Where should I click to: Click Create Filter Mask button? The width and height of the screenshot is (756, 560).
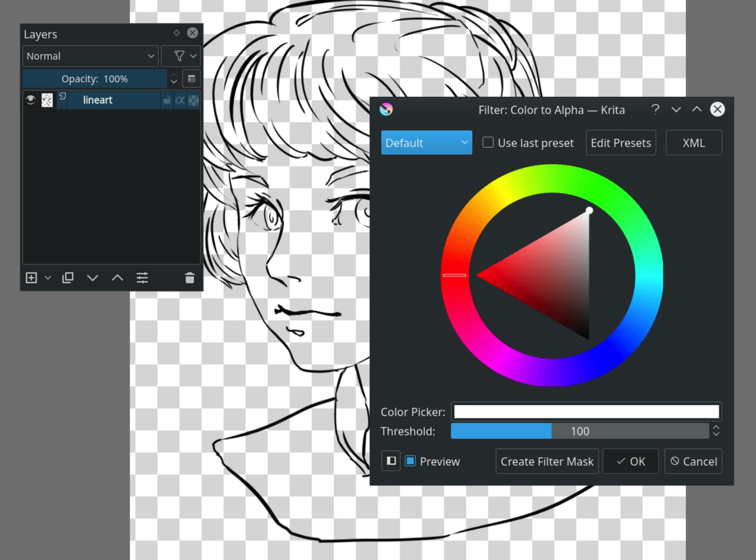[547, 461]
